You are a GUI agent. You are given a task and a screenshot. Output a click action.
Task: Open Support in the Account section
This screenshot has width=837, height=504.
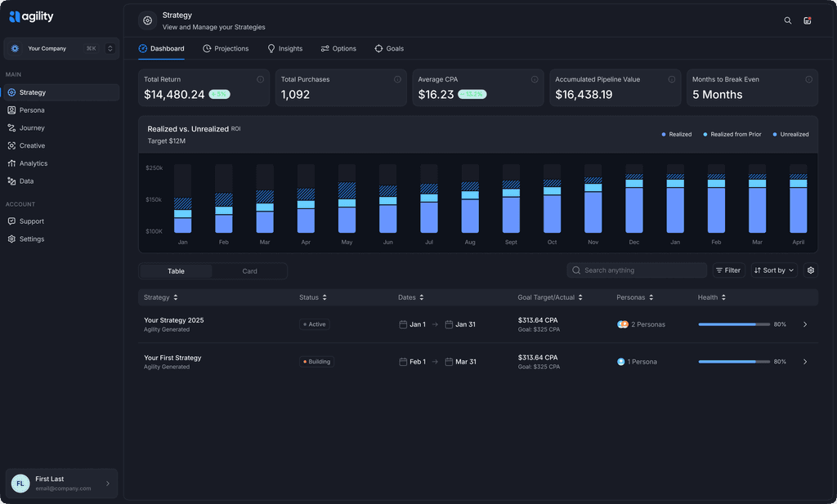pos(32,221)
